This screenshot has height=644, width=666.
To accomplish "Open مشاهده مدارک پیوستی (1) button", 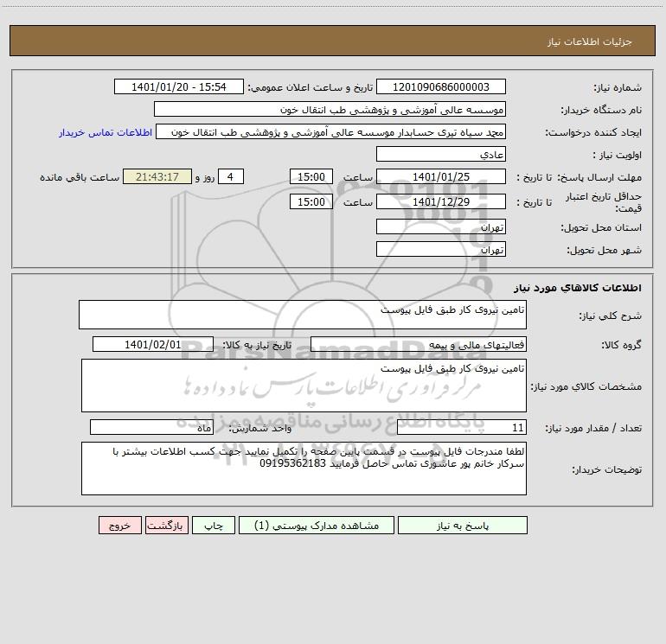I will (317, 525).
